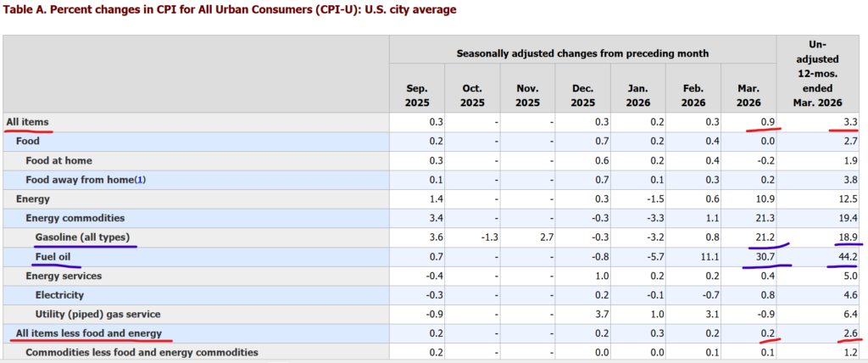Screen dimensions: 868x363
Task: Open footnote (1) link beside Food away from home
Action: click(x=141, y=180)
